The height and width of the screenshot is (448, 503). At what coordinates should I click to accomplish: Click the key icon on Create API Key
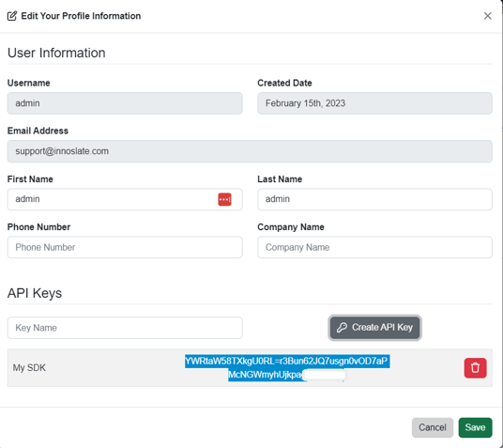[342, 327]
